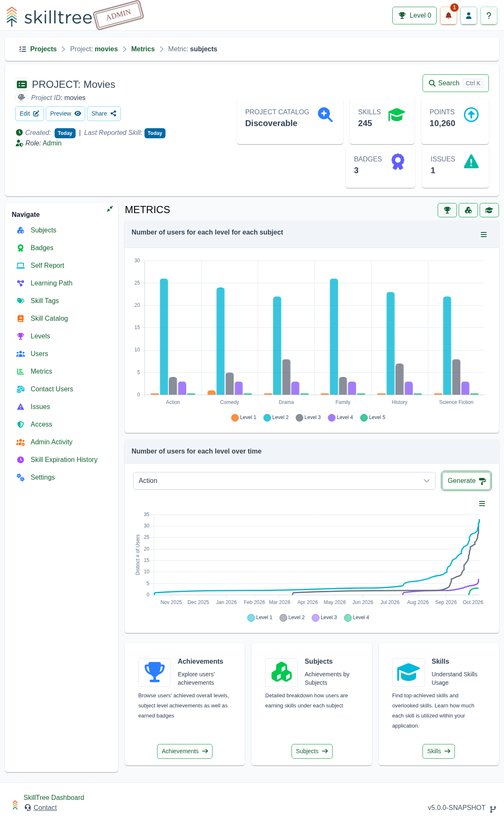Click the Admin Activity sidebar icon
This screenshot has height=823, width=504.
point(21,442)
